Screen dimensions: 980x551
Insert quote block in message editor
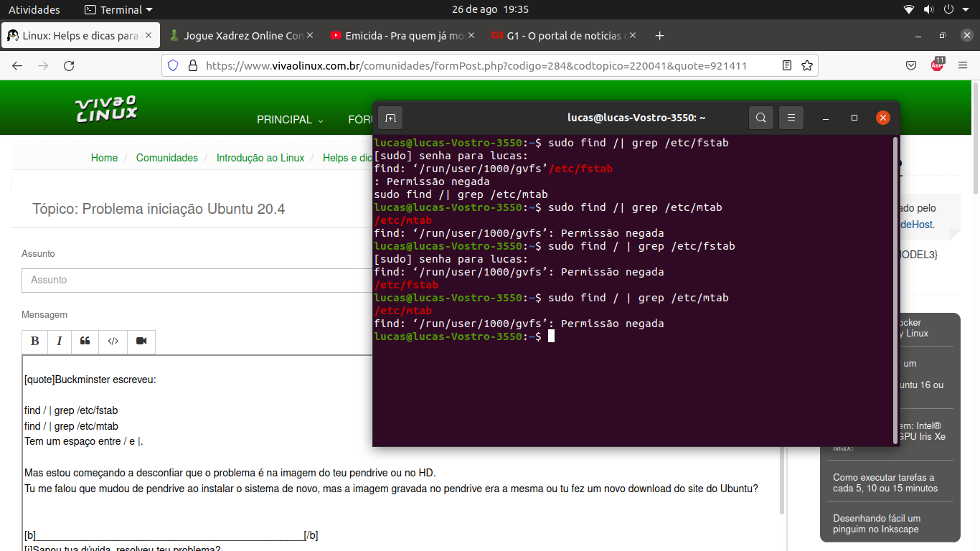tap(85, 342)
